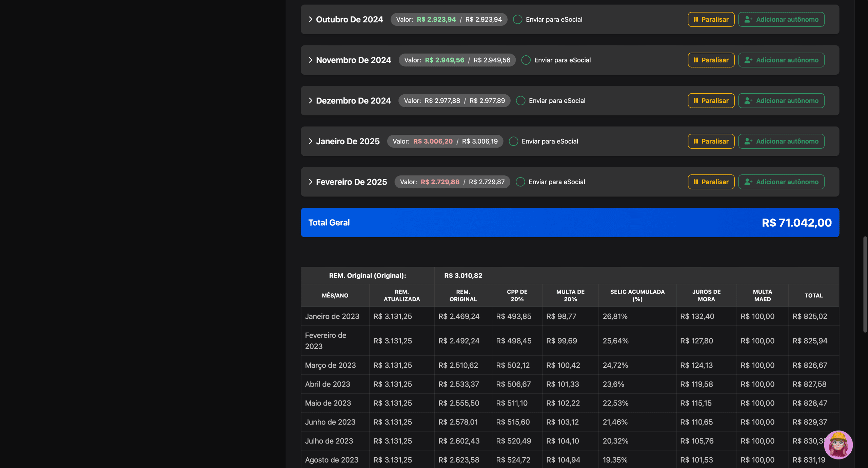Expand the Novembro De 2024 section
The image size is (868, 468).
[x=310, y=60]
